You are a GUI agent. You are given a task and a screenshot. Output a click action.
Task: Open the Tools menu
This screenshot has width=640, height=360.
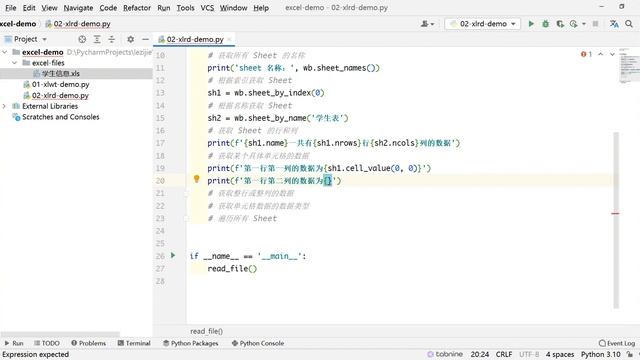(x=185, y=8)
